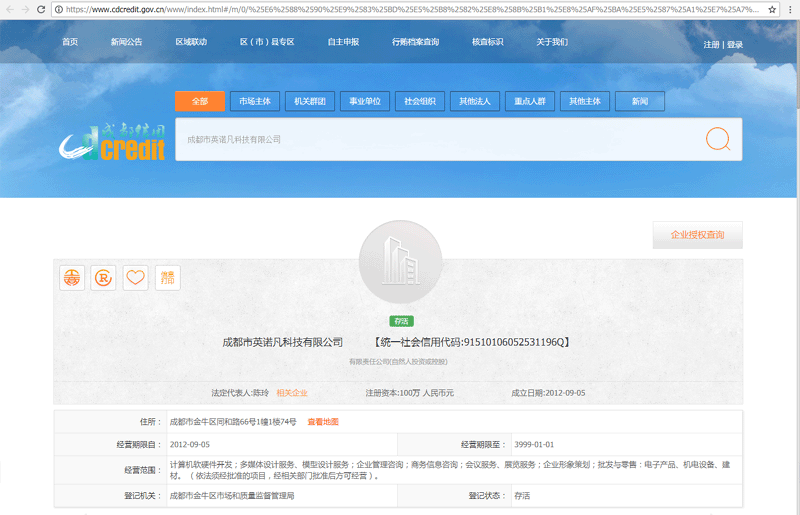Click the browser bookmark star icon
The width and height of the screenshot is (800, 515).
(772, 9)
